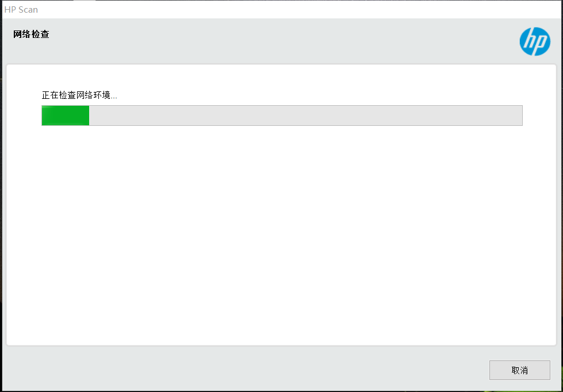The image size is (563, 392).
Task: Click the 正在检查网络环境... status message
Action: tap(79, 95)
